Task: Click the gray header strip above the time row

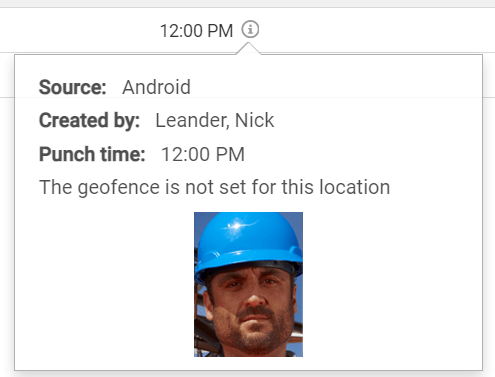Action: click(x=247, y=3)
